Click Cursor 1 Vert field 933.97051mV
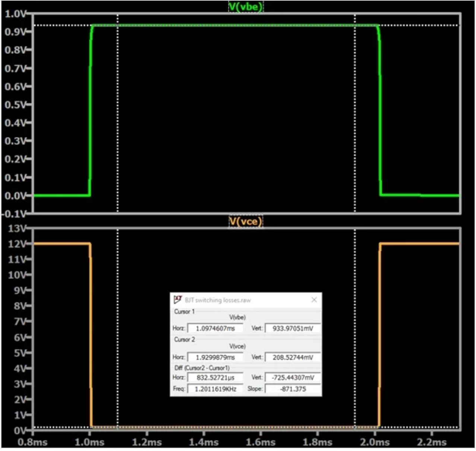This screenshot has height=451, width=476. (293, 328)
